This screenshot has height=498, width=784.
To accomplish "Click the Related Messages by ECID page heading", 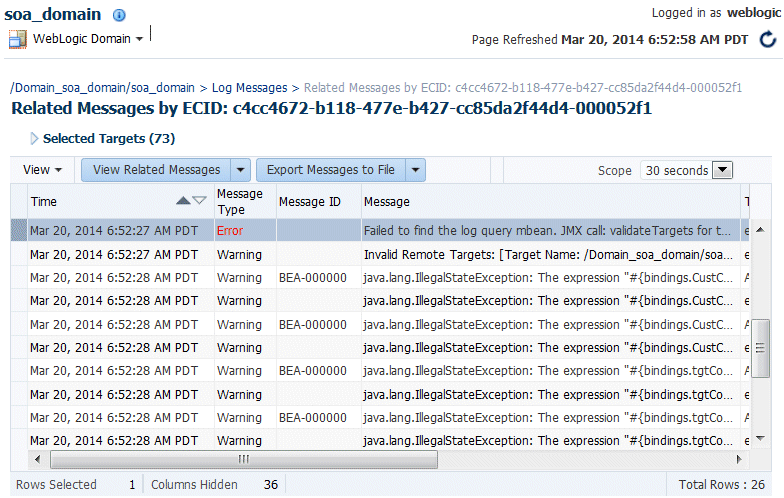I will 332,108.
